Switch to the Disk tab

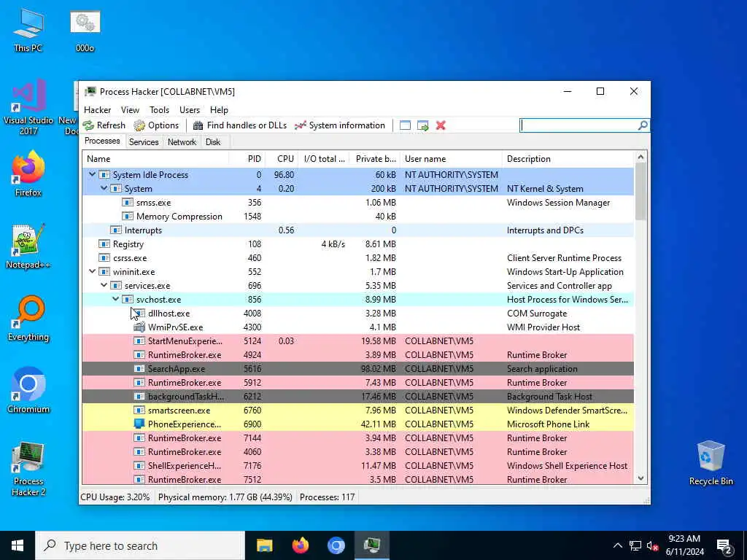pyautogui.click(x=213, y=142)
